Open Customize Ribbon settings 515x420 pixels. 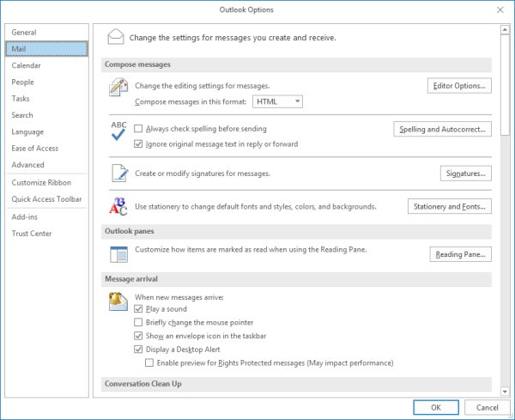pos(46,182)
